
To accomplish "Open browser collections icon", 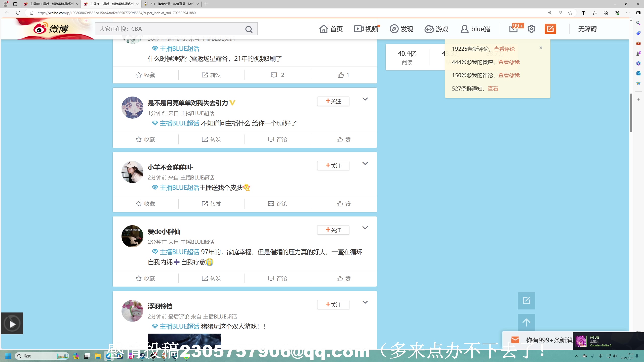I will point(606,13).
